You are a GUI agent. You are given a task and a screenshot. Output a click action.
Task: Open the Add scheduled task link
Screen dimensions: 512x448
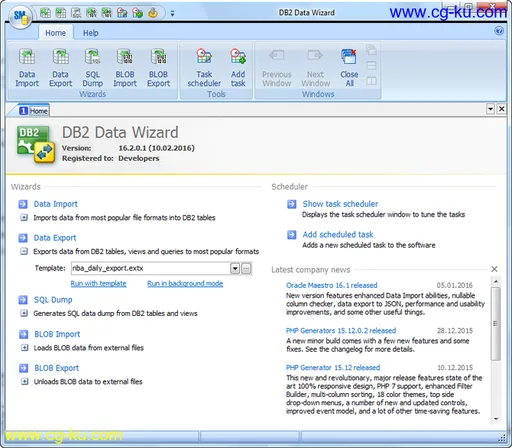click(338, 235)
